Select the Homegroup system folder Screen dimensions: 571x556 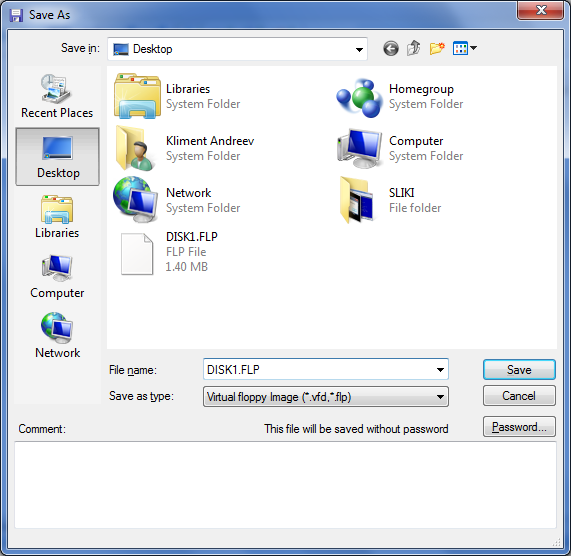[399, 96]
